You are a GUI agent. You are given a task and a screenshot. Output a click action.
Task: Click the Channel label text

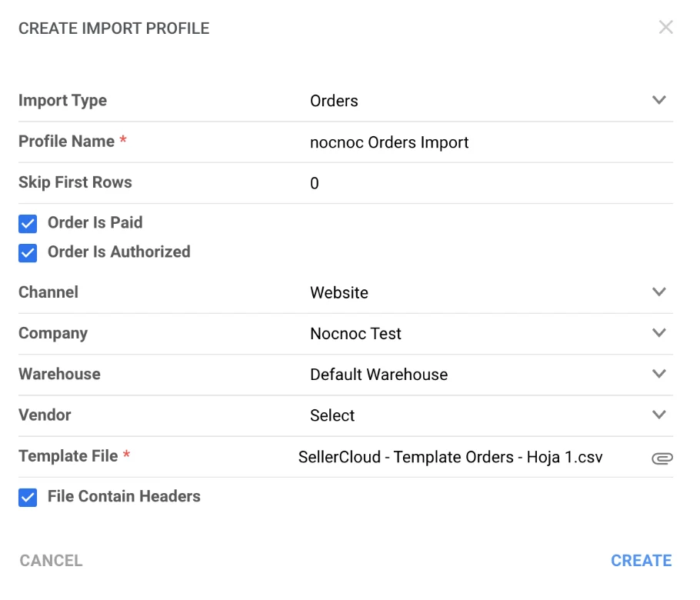pos(48,292)
